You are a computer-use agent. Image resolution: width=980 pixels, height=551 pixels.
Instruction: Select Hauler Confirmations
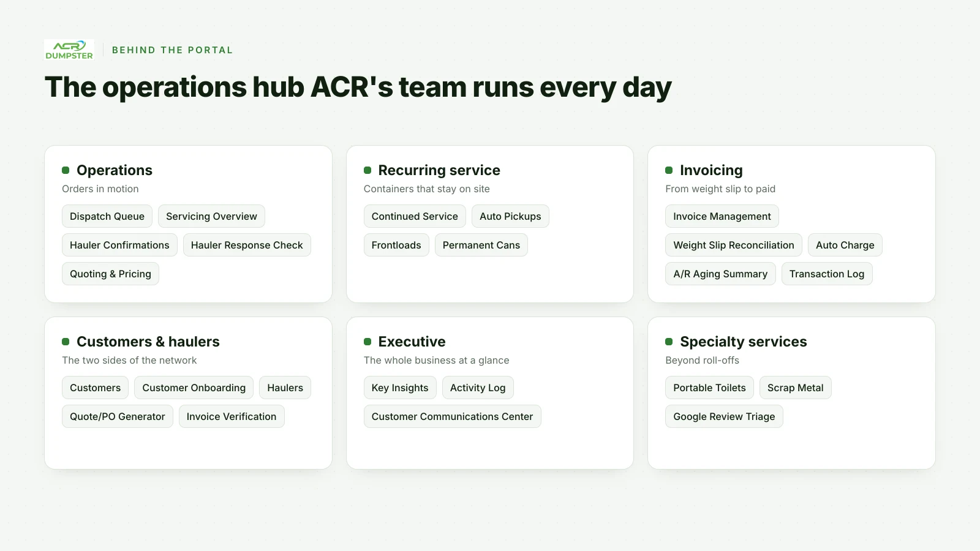click(119, 245)
